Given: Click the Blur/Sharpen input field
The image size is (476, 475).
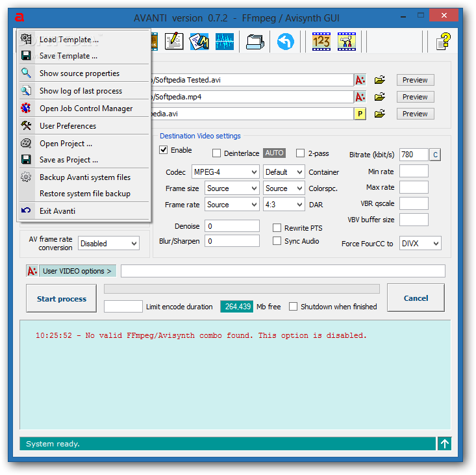Looking at the screenshot, I should [232, 241].
